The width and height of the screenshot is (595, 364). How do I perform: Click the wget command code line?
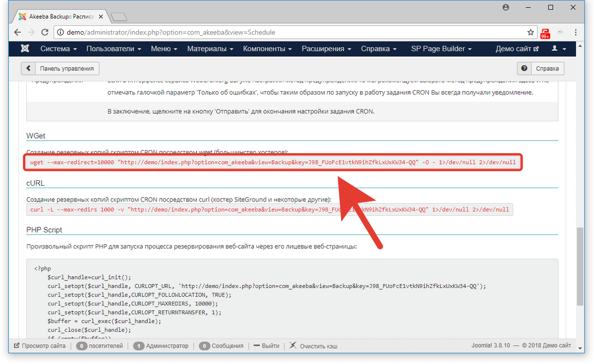[x=273, y=162]
